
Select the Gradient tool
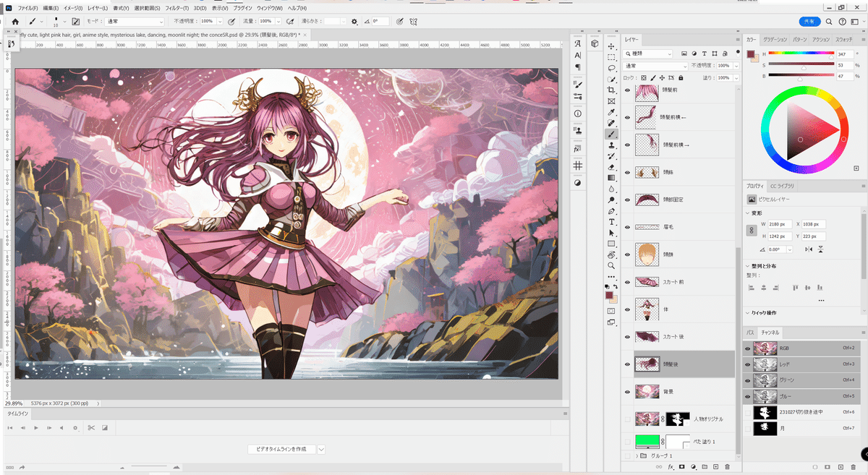(612, 178)
